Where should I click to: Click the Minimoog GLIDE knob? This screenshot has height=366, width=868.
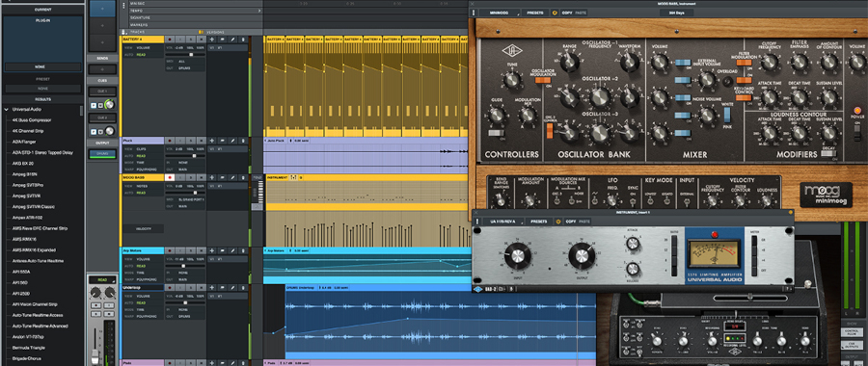pos(497,115)
